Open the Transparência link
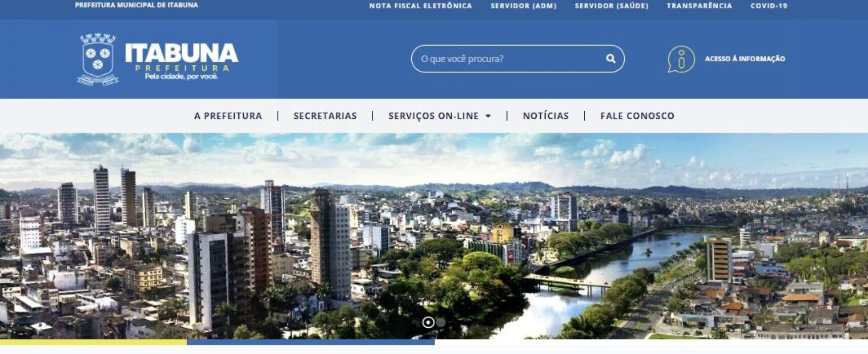This screenshot has height=354, width=868. click(x=699, y=6)
